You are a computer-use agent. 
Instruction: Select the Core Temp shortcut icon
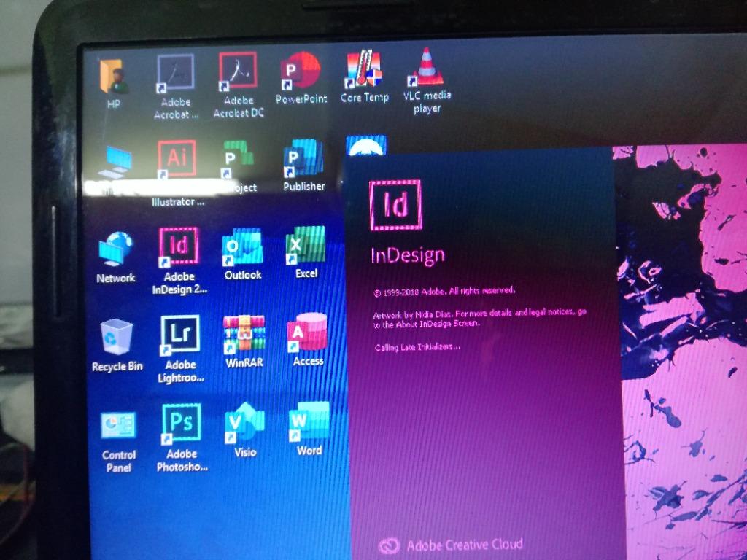point(364,71)
